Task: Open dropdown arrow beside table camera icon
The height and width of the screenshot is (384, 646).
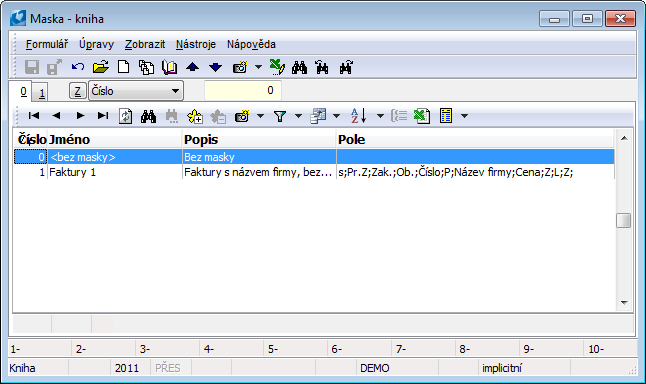Action: [260, 117]
